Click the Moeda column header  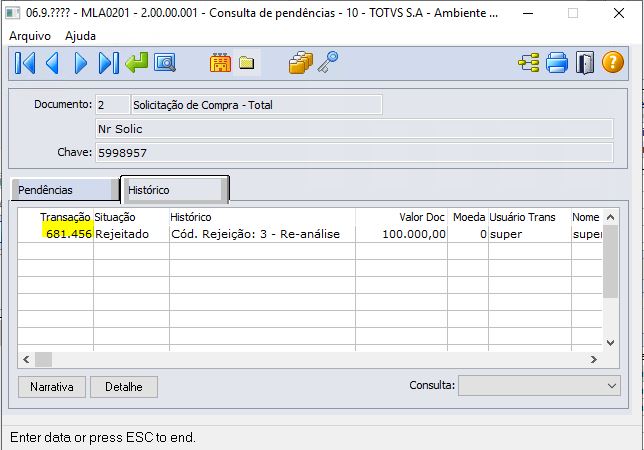click(x=468, y=217)
